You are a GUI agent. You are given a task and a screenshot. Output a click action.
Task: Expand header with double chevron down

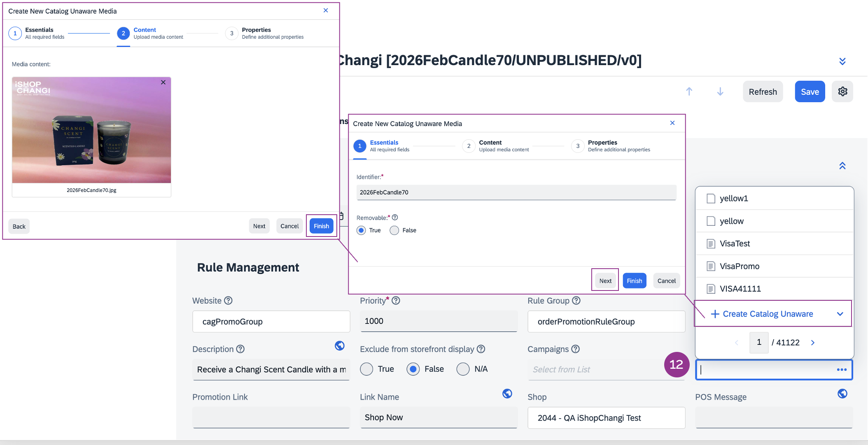842,61
